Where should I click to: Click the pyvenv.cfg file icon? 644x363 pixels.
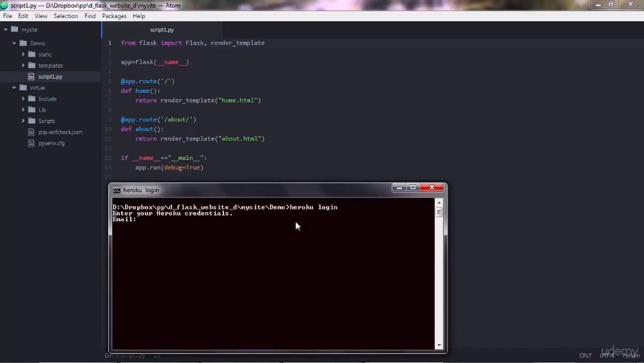coord(31,143)
